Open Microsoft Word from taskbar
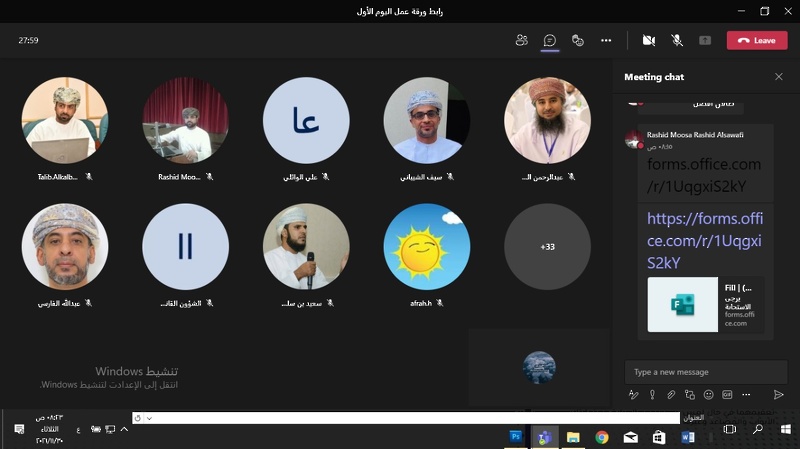Viewport: 800px width, 449px height. (x=687, y=437)
